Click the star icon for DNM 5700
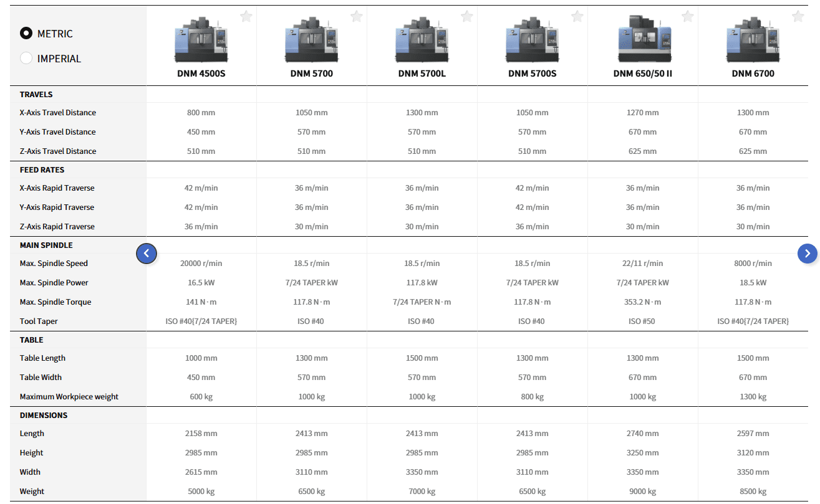The width and height of the screenshot is (820, 504). click(x=357, y=16)
